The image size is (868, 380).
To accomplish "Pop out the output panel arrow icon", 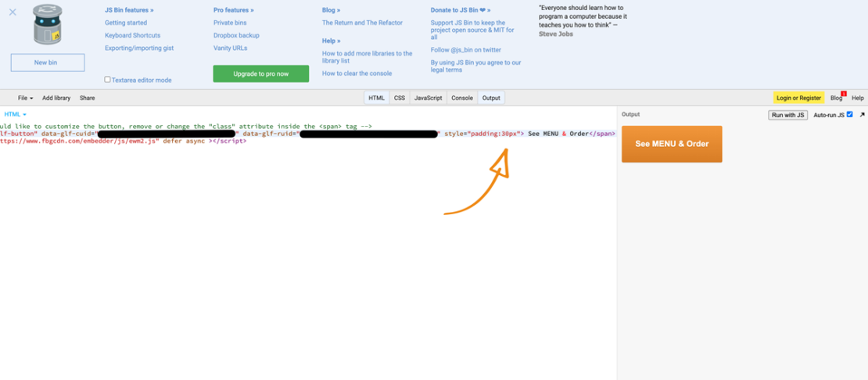I will [862, 115].
